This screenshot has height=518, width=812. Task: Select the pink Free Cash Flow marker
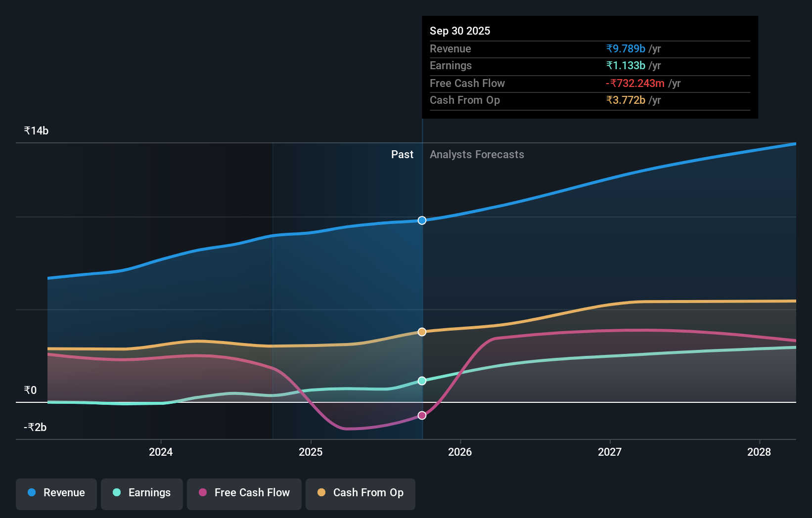[x=421, y=415]
